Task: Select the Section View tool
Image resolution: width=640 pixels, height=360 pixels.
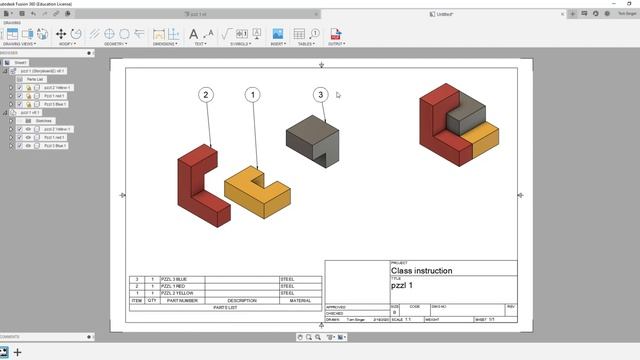Action: [42, 34]
